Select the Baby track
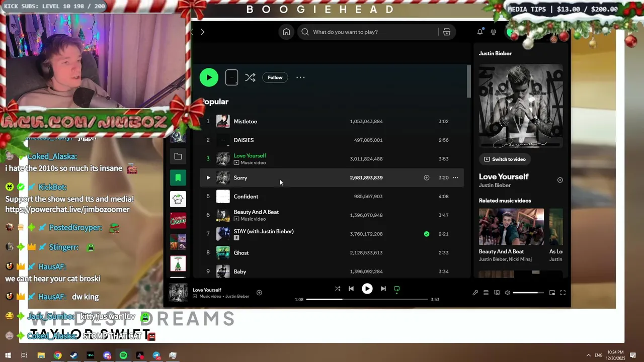This screenshot has height=362, width=644. (332, 271)
